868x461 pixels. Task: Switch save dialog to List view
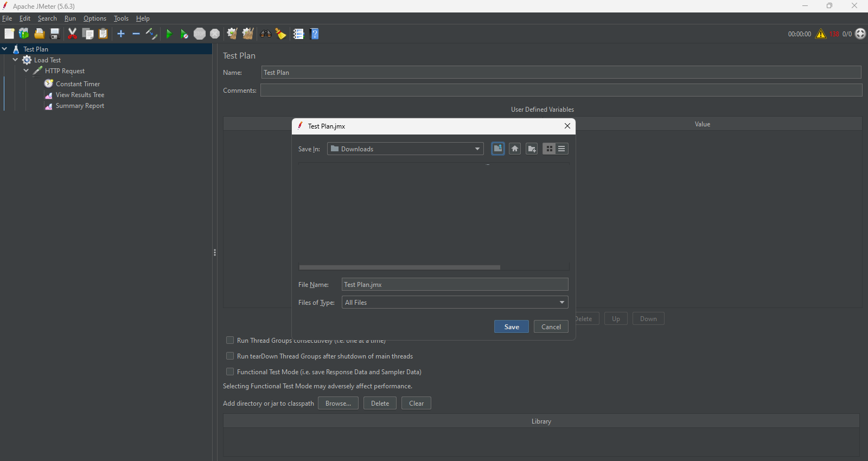tap(549, 149)
